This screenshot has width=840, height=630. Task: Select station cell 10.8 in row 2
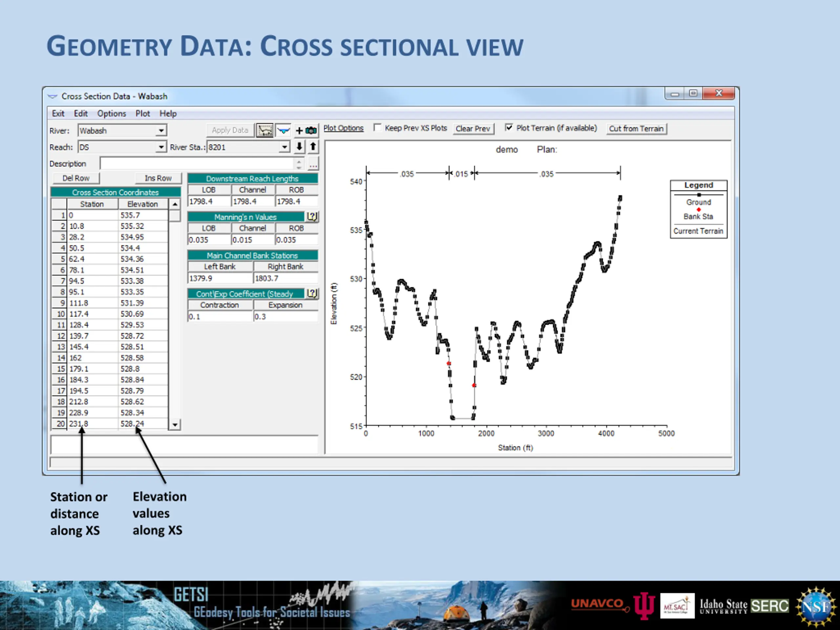click(x=93, y=226)
